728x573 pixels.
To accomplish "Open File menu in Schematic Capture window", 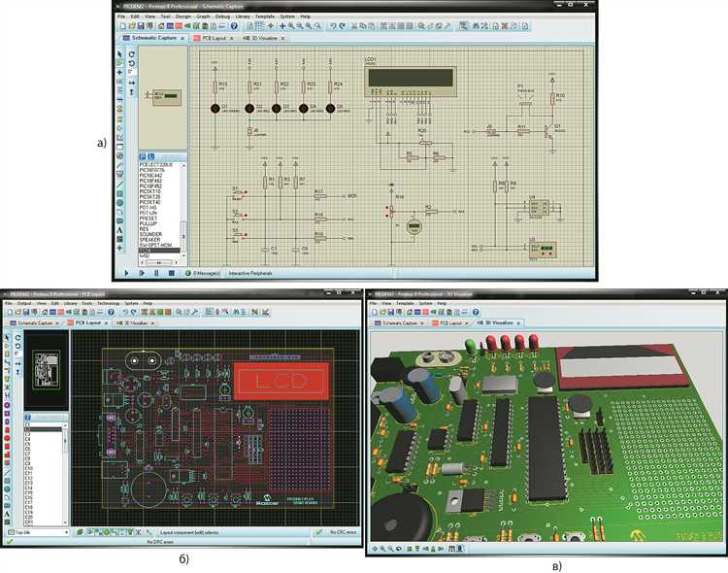I will [x=121, y=17].
